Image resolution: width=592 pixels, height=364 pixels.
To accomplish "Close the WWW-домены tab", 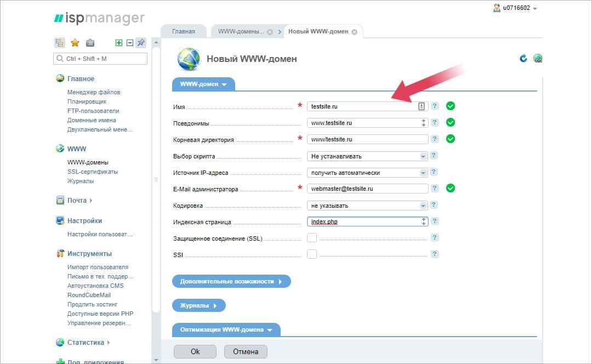I will (270, 32).
